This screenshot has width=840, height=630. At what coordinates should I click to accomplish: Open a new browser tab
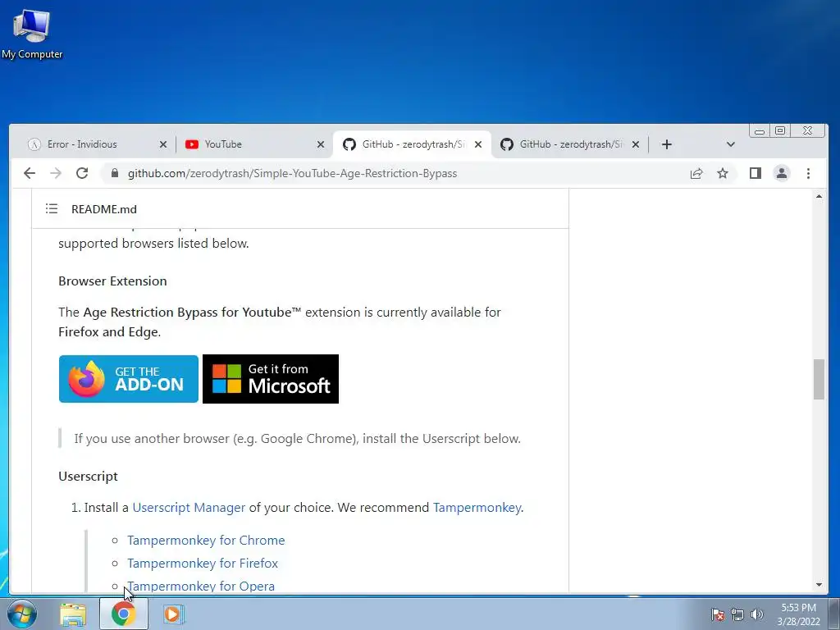coord(666,144)
